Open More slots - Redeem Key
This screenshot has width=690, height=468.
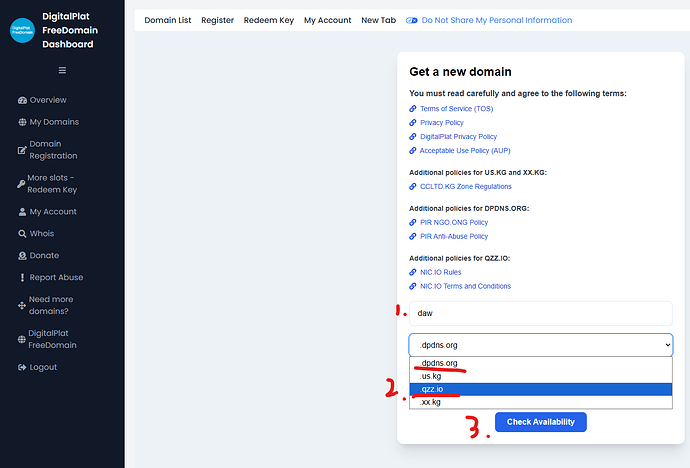tap(52, 184)
